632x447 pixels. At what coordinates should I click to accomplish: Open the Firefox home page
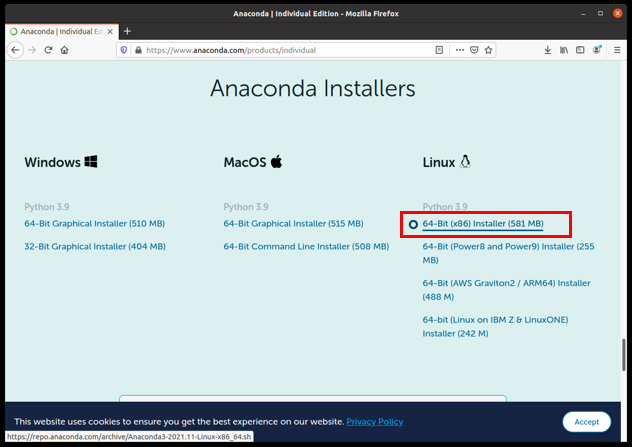tap(64, 50)
